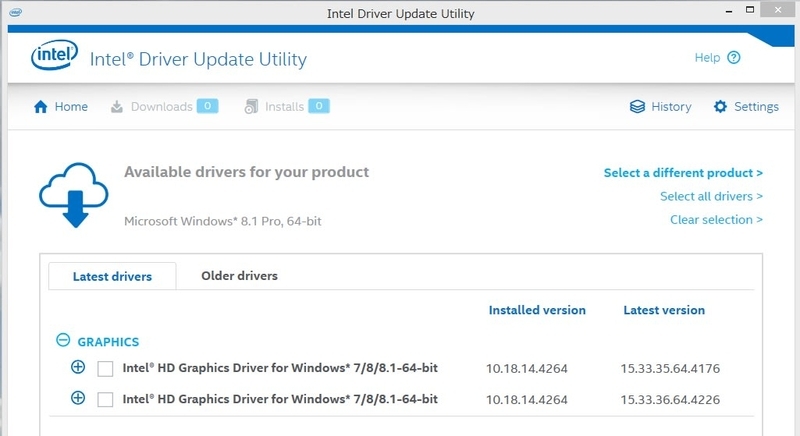Collapse the GRAPHICS category
This screenshot has width=800, height=436.
[63, 340]
